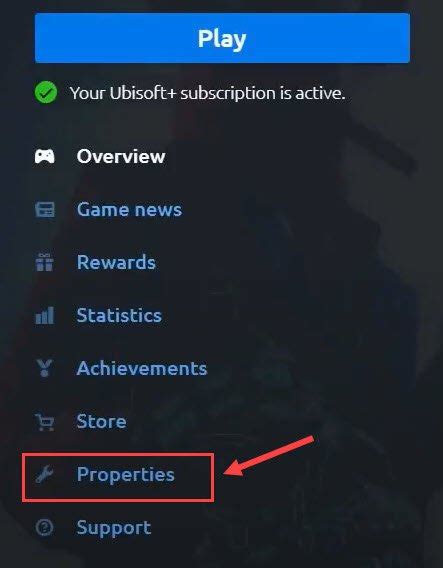The height and width of the screenshot is (568, 443).
Task: Click the shopping cart Store icon
Action: click(45, 422)
